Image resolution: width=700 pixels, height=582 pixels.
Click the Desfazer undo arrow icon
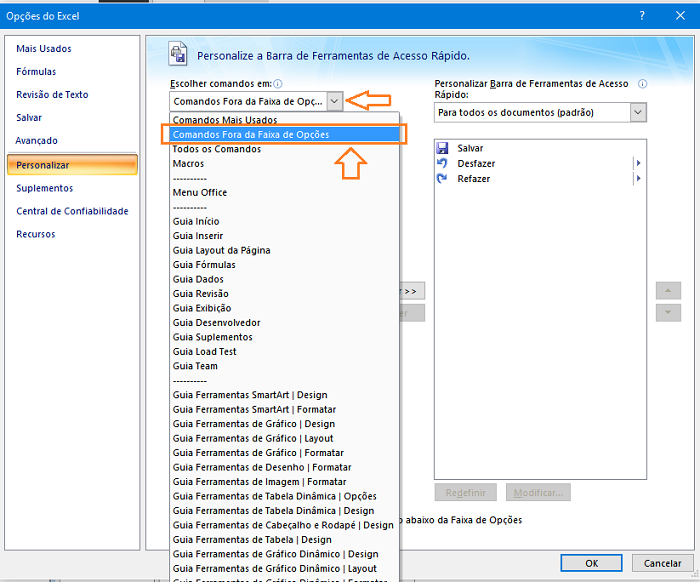click(x=443, y=163)
